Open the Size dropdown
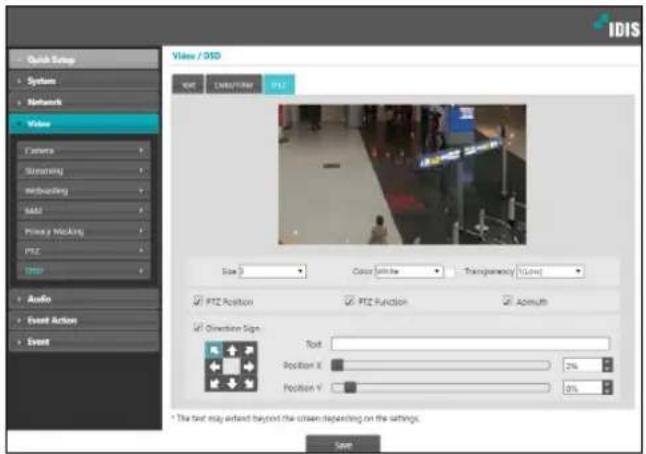This screenshot has height=454, width=646. coord(273,271)
